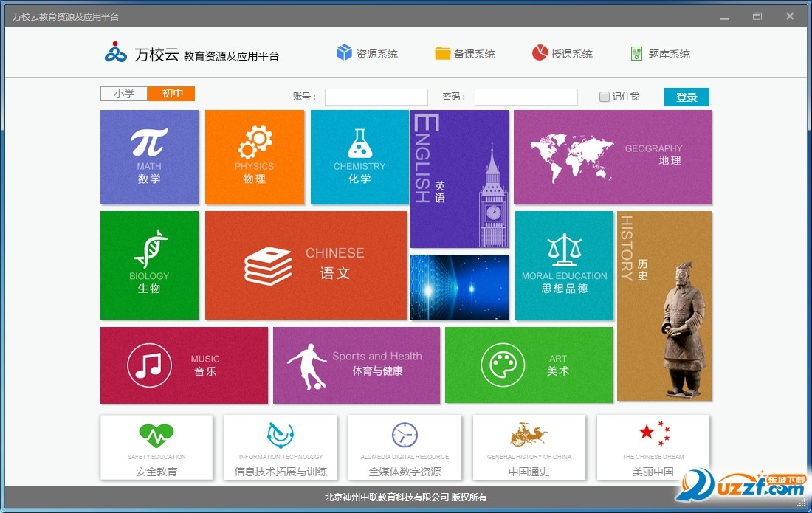The image size is (812, 513).
Task: Open The Chinese Dream 美丽中国 card
Action: (x=653, y=447)
